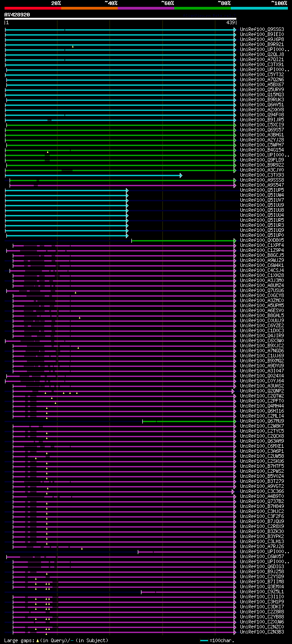Select hit label UniRef100_A9S547
This screenshot has height=644, width=292.
pyautogui.click(x=262, y=185)
